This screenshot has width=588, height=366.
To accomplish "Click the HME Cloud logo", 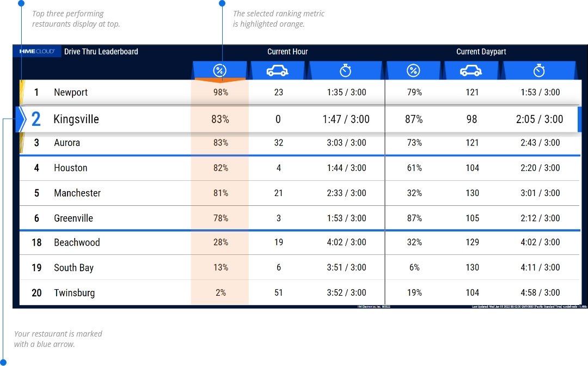I will point(37,52).
